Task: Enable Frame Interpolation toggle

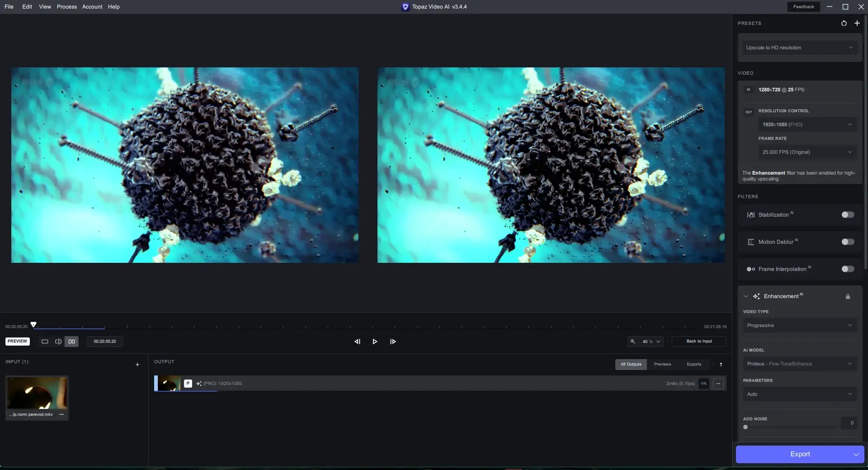Action: 848,269
